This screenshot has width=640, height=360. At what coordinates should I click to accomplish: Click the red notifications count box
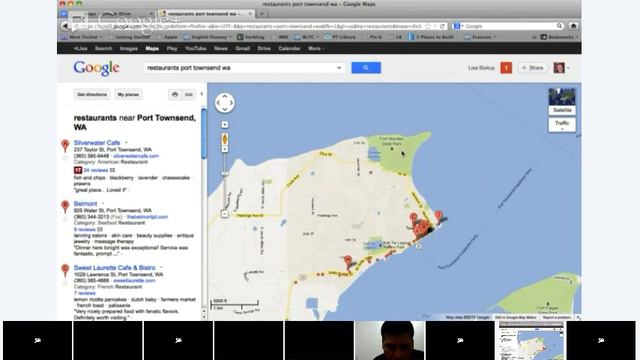(506, 68)
